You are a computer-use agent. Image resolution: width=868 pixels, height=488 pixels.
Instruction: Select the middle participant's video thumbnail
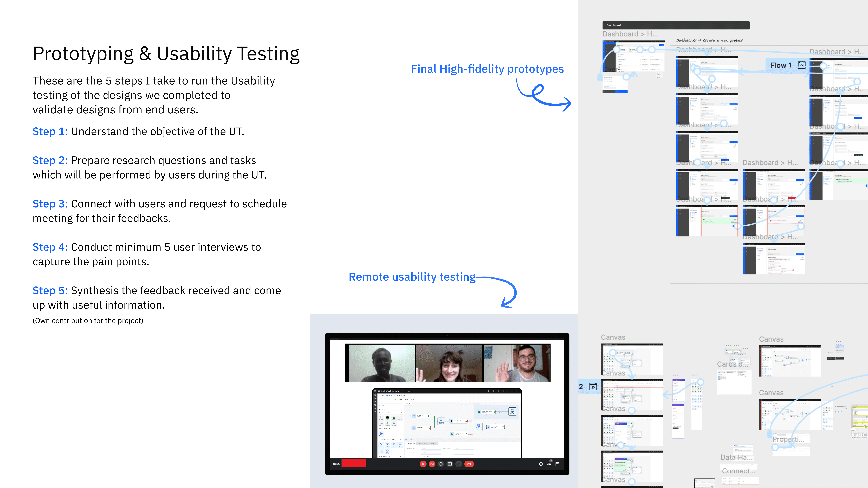(449, 363)
